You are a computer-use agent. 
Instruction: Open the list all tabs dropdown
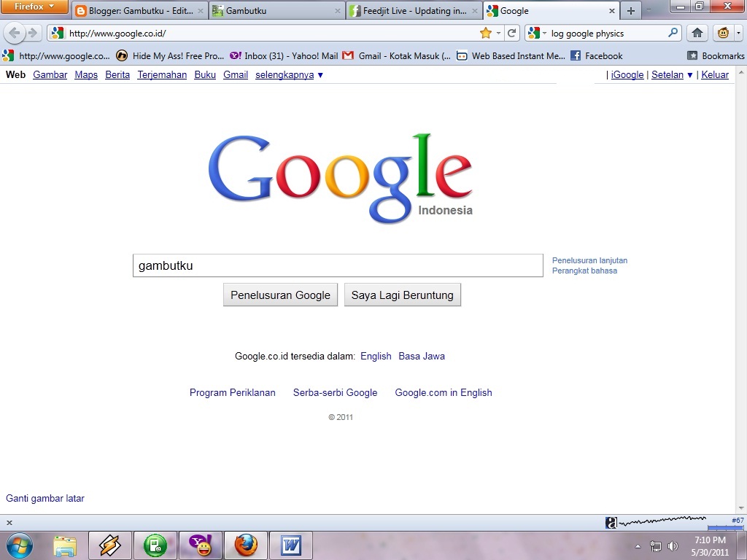[x=649, y=10]
